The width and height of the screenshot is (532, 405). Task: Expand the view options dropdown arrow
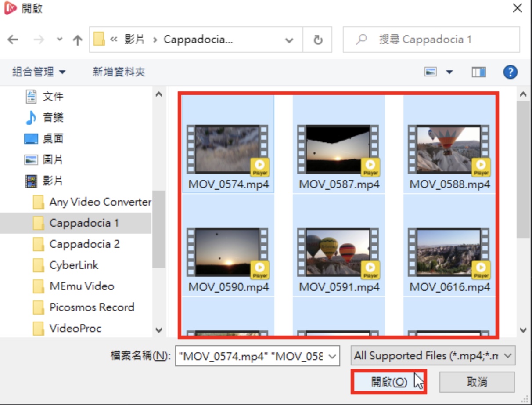(449, 72)
